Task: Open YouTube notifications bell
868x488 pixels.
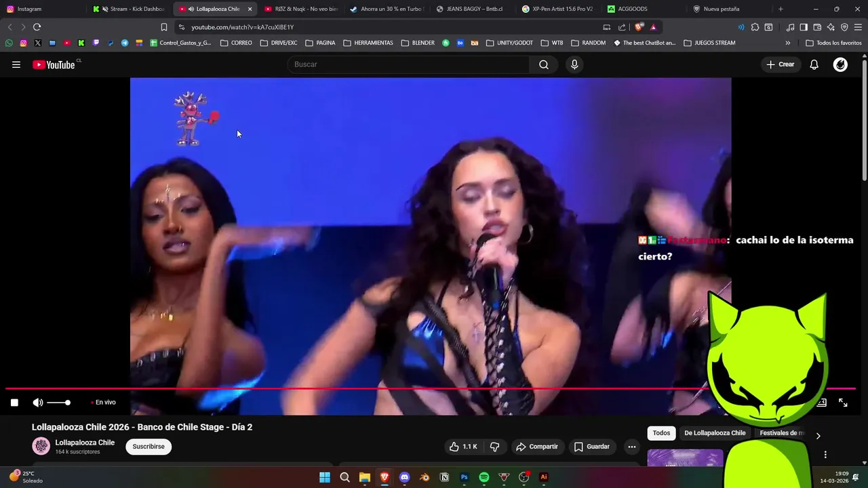Action: point(814,64)
